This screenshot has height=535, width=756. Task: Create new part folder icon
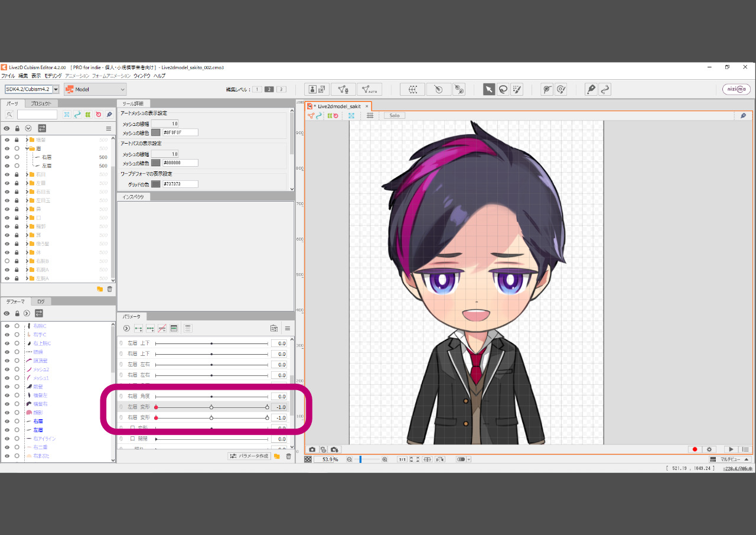pyautogui.click(x=100, y=289)
